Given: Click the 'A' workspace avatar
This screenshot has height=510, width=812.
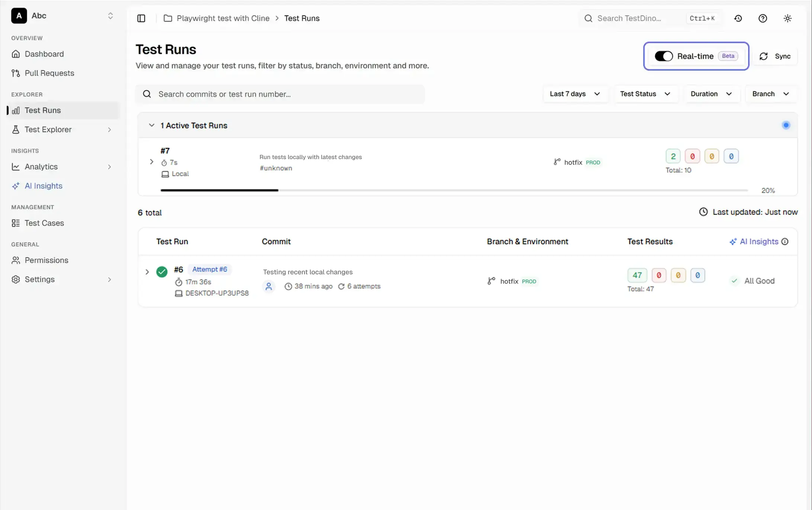Looking at the screenshot, I should pos(19,16).
